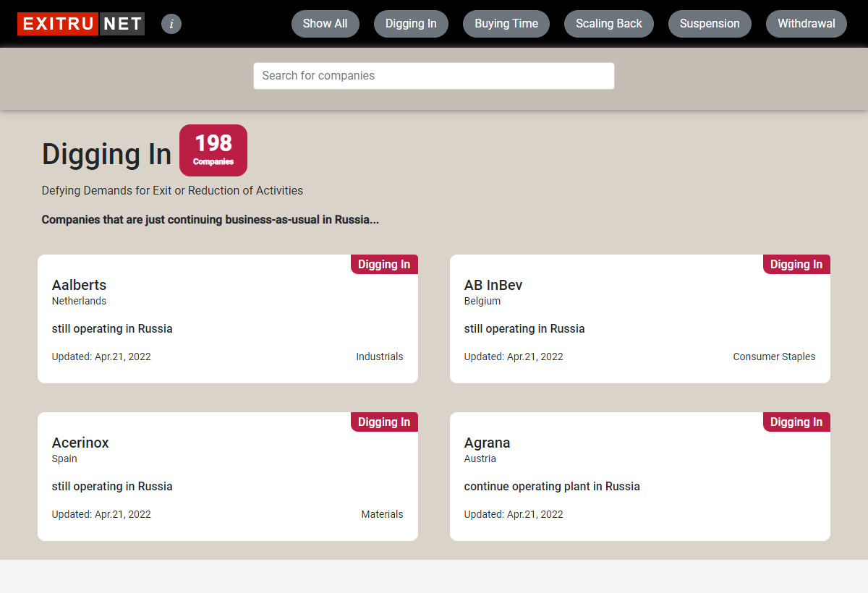Open the Buying Time category
Image resolution: width=868 pixels, height=593 pixels.
coord(506,24)
